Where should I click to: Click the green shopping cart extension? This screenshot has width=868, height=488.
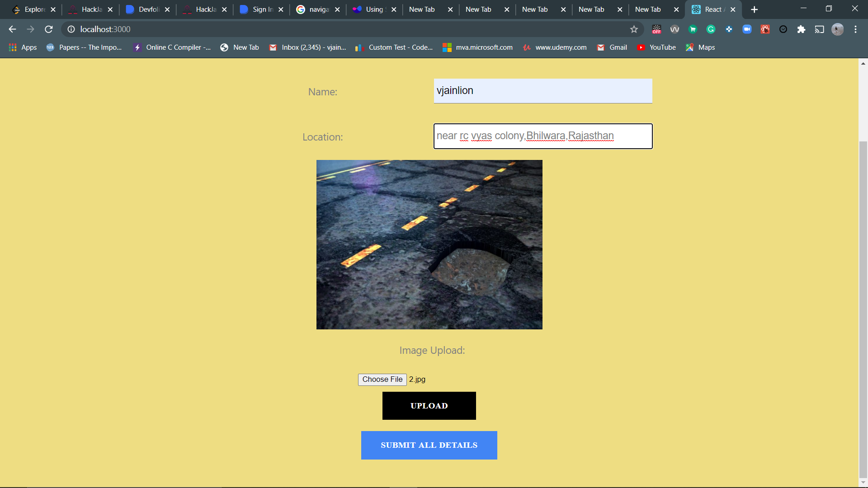coord(693,29)
